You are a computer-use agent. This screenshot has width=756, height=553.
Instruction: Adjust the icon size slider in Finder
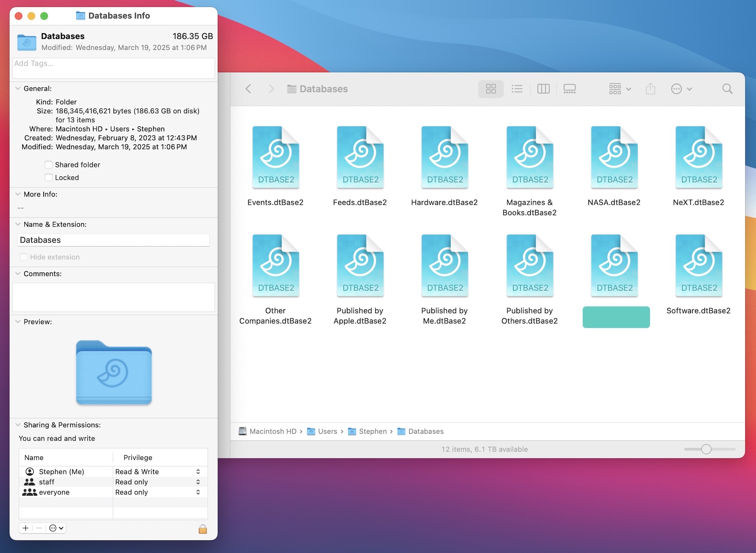(x=706, y=449)
